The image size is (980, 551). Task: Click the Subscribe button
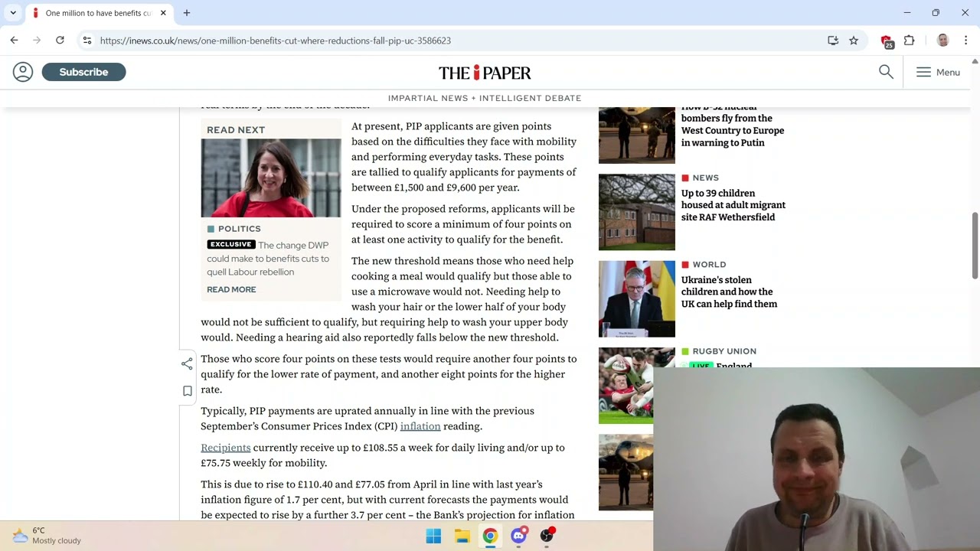click(83, 72)
